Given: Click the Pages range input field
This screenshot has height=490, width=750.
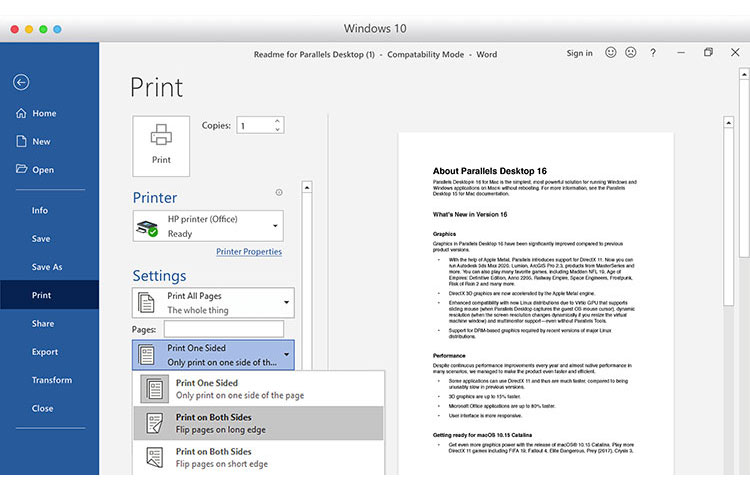Looking at the screenshot, I should [224, 329].
